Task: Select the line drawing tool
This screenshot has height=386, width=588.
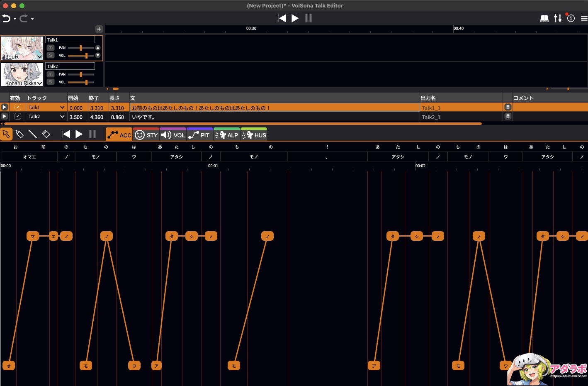Action: pyautogui.click(x=33, y=134)
